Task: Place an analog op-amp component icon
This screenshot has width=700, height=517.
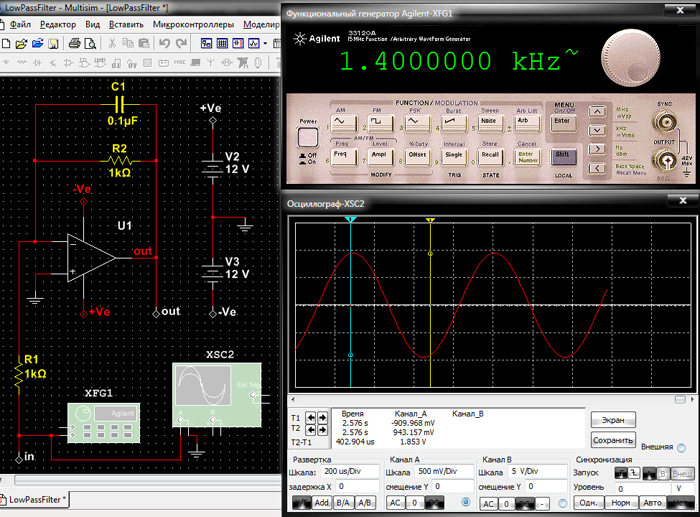Action: click(x=68, y=63)
